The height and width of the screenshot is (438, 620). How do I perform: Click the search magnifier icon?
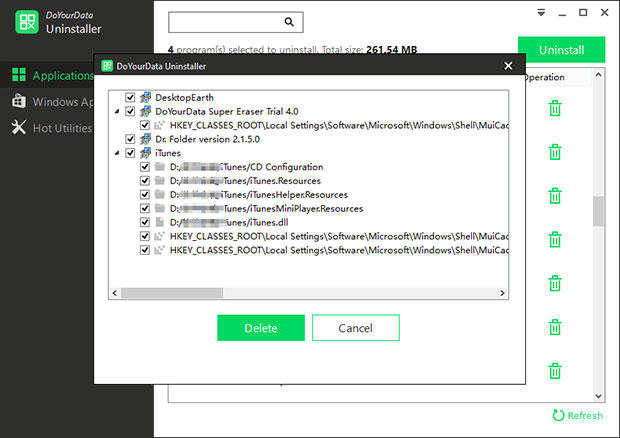click(289, 22)
